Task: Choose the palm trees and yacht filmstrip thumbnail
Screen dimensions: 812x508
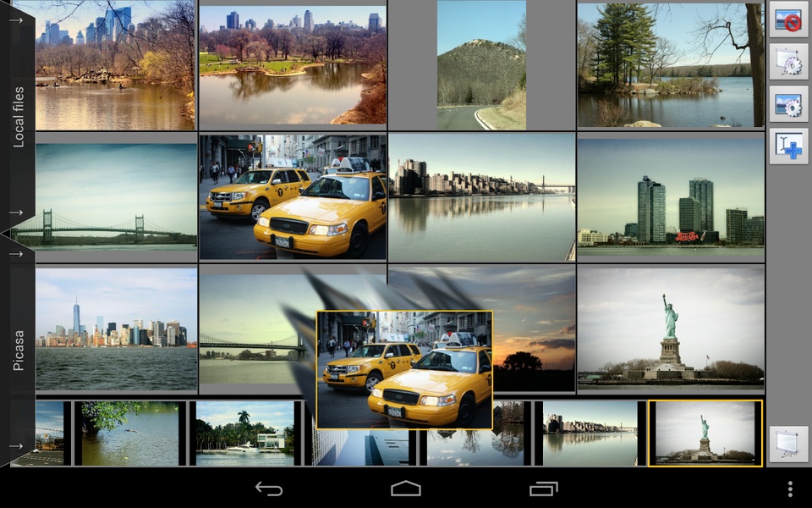Action: click(x=245, y=433)
